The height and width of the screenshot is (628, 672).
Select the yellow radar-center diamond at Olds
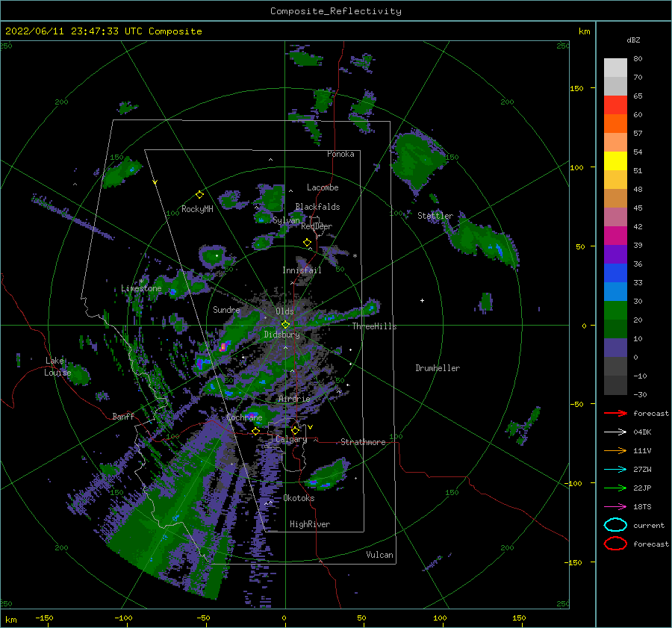pyautogui.click(x=285, y=325)
